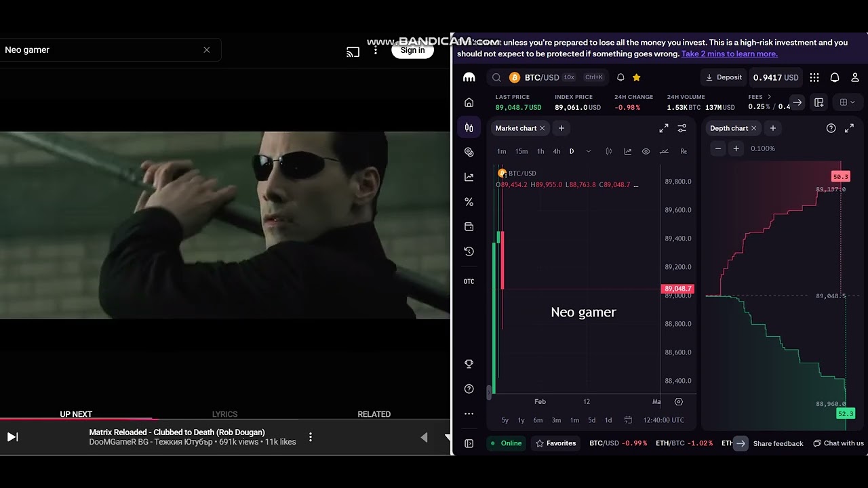Open the percent Earn sidebar icon

click(469, 202)
